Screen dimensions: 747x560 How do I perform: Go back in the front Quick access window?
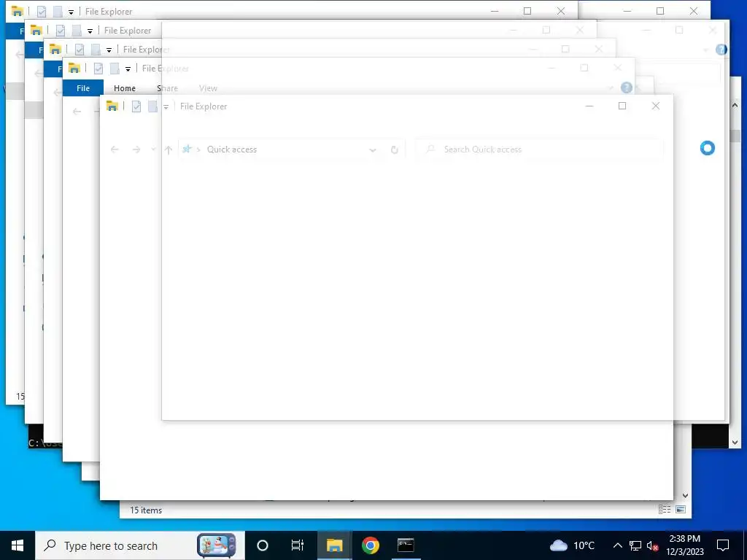(115, 149)
